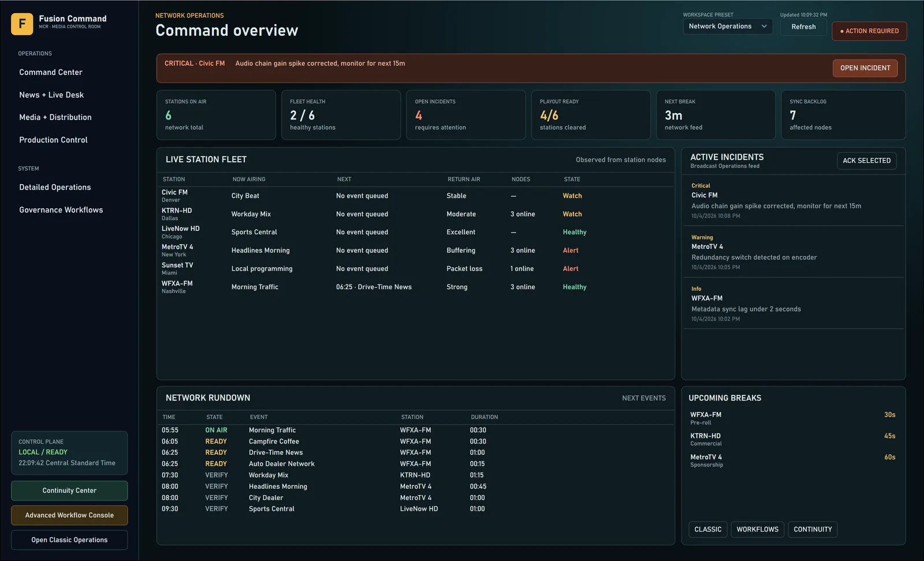Navigate to Media + Distribution
The image size is (924, 561).
point(55,117)
